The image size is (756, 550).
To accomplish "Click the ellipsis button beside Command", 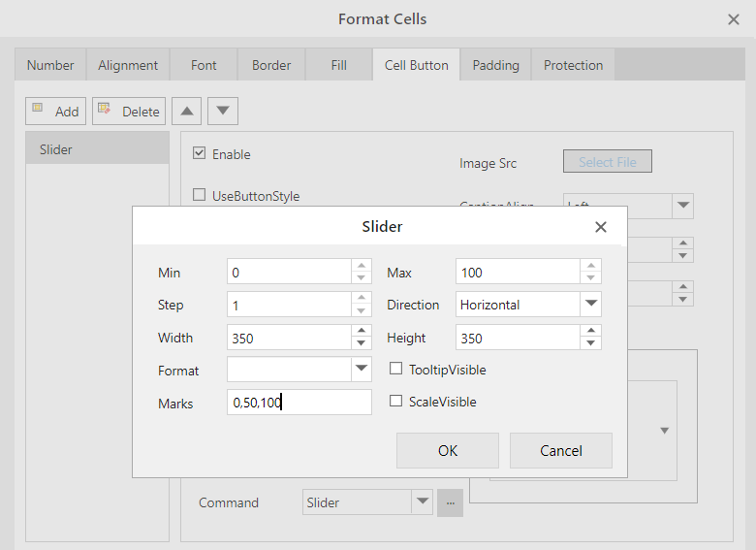I will [450, 502].
